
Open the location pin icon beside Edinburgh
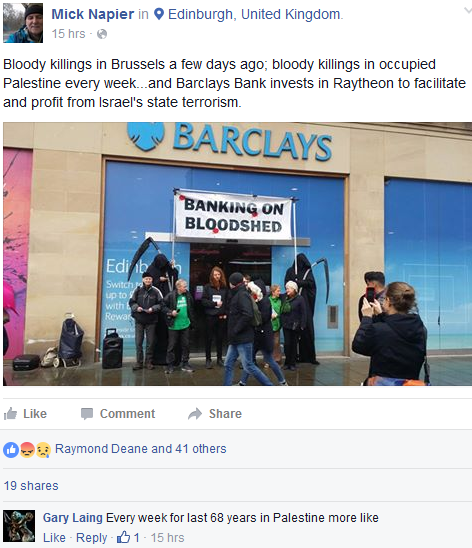(x=159, y=14)
